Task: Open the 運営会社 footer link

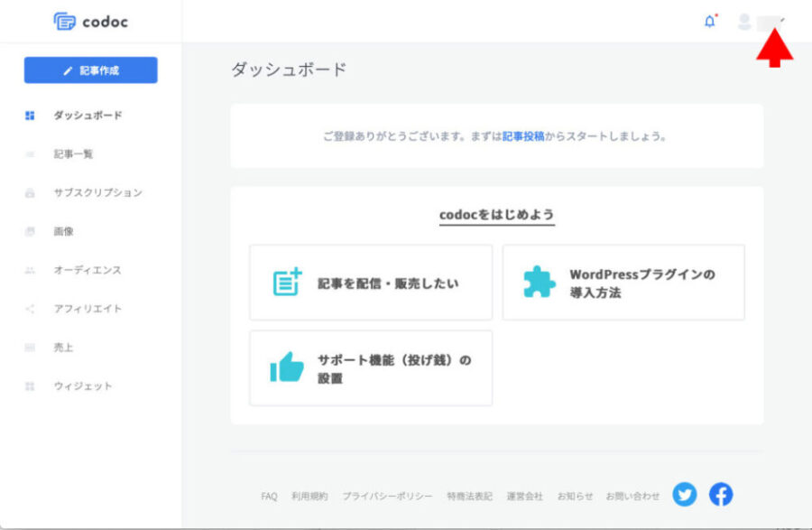Action: 524,497
